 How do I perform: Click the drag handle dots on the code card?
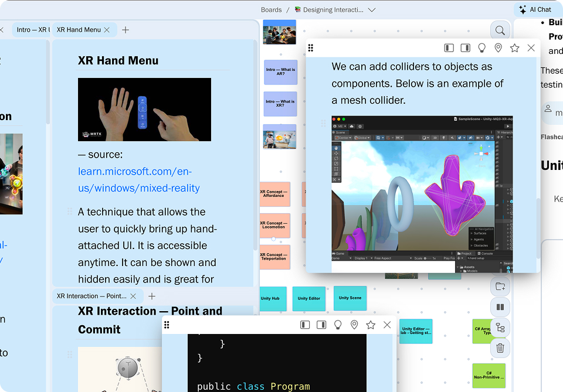point(167,325)
